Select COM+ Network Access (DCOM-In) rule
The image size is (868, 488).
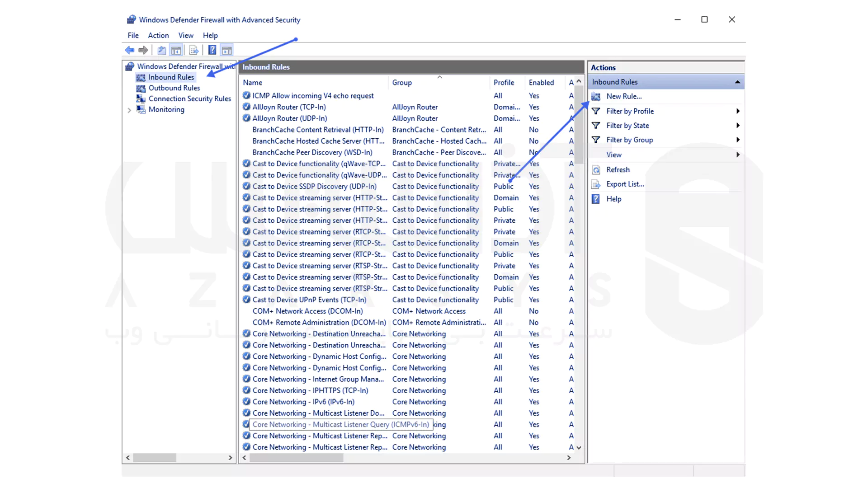pos(307,311)
